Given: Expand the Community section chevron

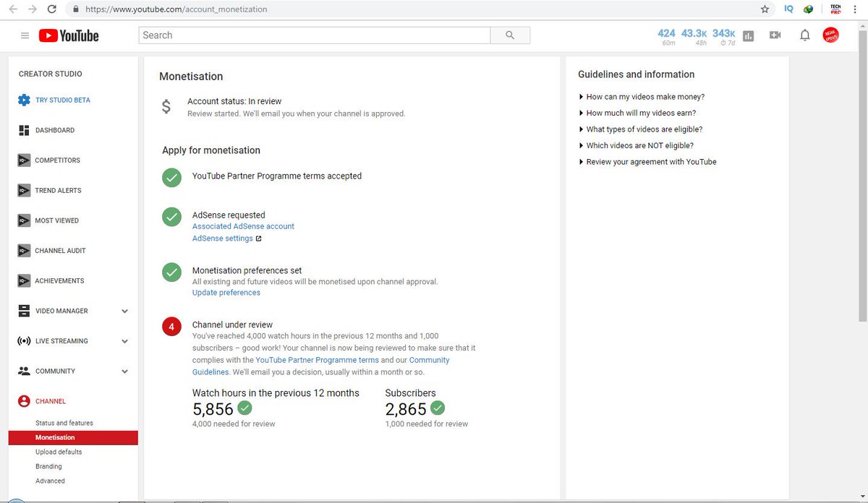Looking at the screenshot, I should click(x=124, y=371).
